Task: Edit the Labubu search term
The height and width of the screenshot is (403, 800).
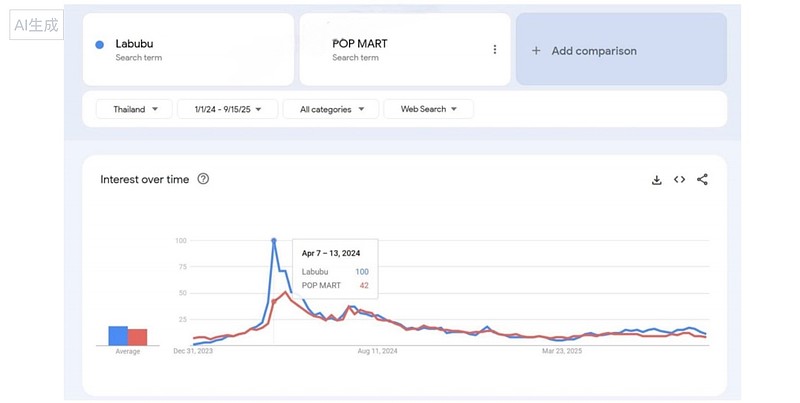Action: point(134,44)
